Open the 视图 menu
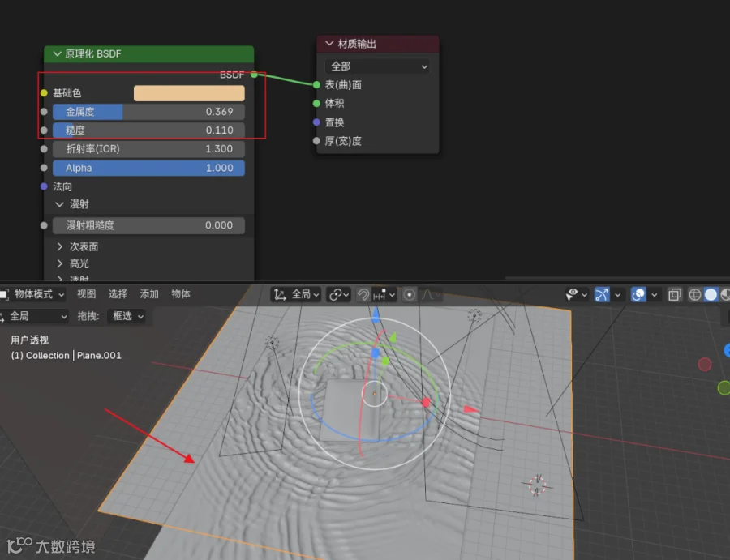Screen dimensions: 730x560 pyautogui.click(x=86, y=294)
